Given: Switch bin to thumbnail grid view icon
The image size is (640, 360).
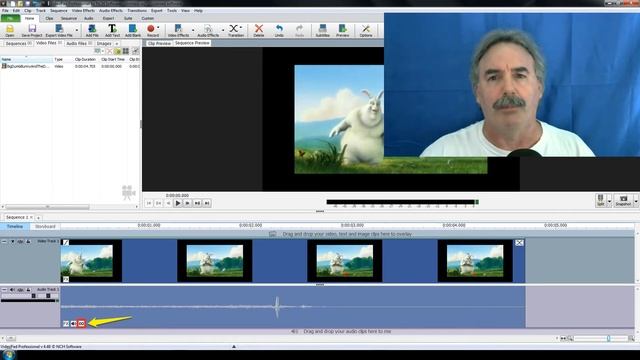Looking at the screenshot, I should click(x=126, y=51).
